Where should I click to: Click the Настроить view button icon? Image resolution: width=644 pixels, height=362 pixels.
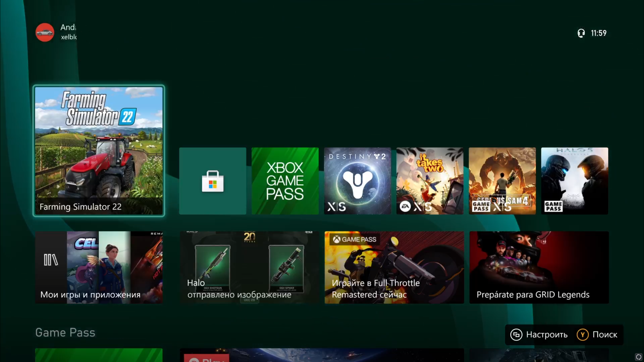click(516, 335)
